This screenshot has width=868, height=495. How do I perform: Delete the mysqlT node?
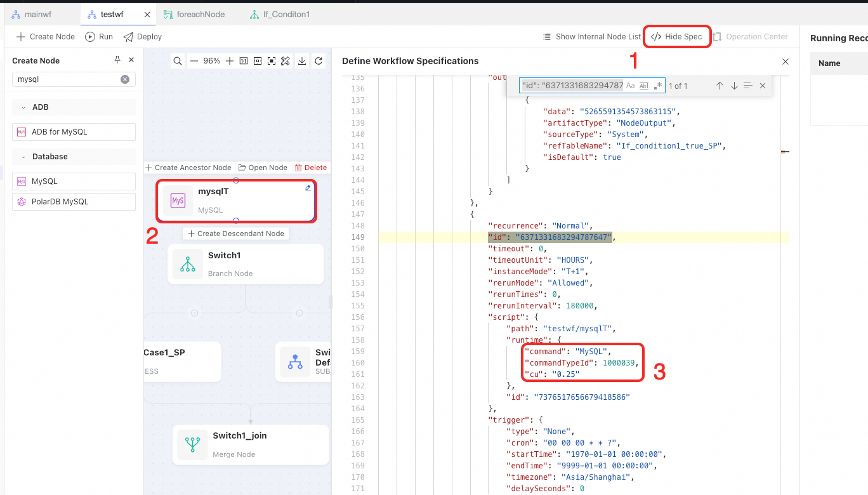coord(311,168)
